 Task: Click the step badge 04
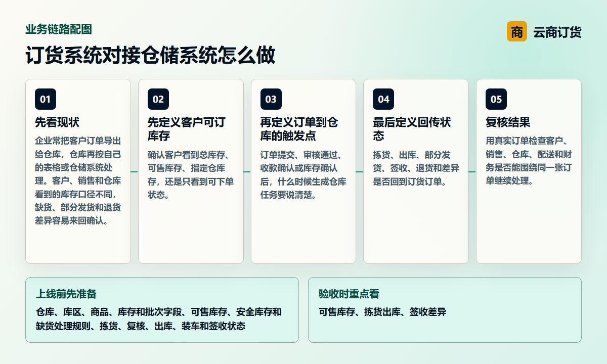coord(383,99)
